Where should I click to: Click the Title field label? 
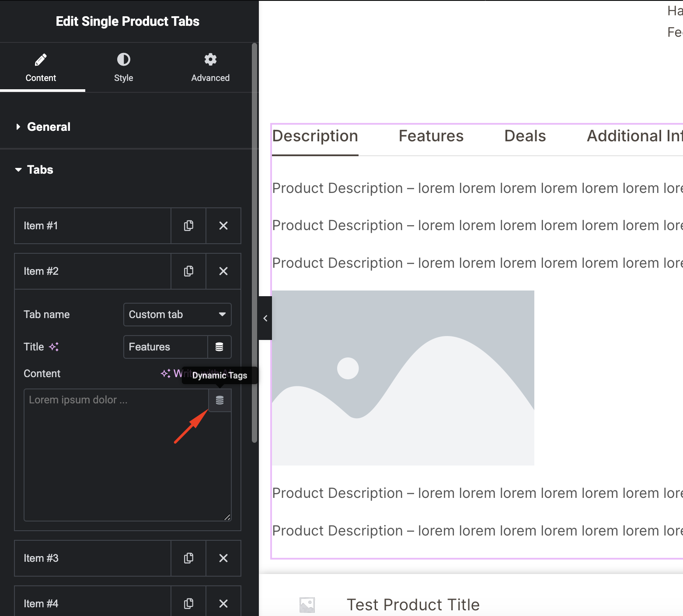coord(34,347)
